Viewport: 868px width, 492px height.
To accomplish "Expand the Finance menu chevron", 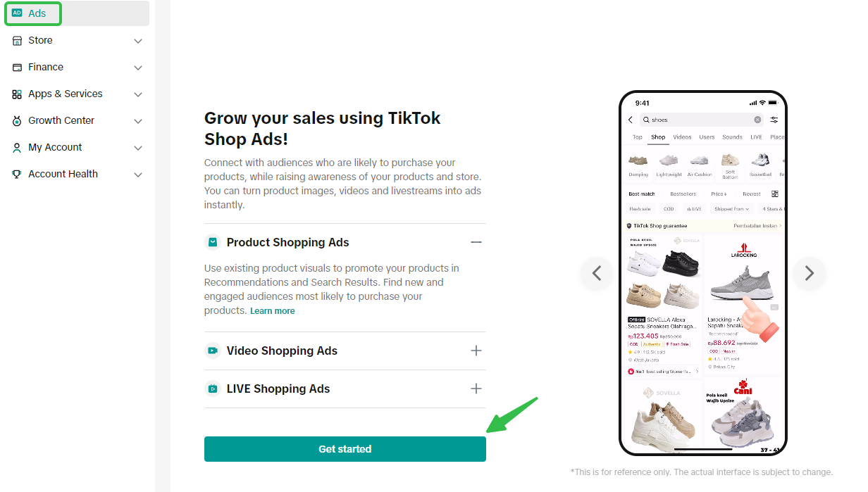I will [138, 68].
